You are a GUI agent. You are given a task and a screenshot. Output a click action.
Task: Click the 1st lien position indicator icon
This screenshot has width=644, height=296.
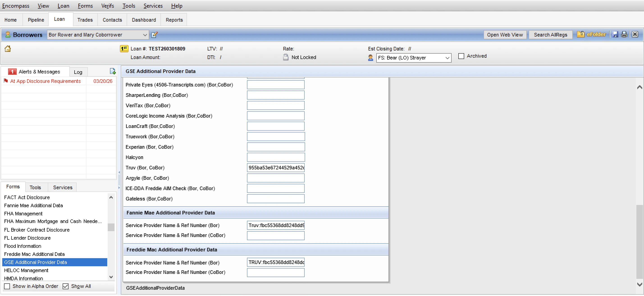pyautogui.click(x=124, y=48)
